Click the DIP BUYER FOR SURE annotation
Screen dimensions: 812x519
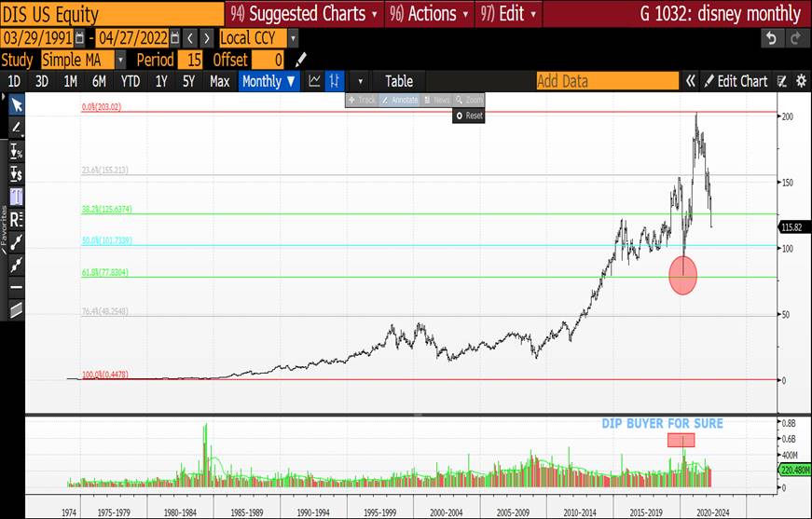(x=662, y=424)
